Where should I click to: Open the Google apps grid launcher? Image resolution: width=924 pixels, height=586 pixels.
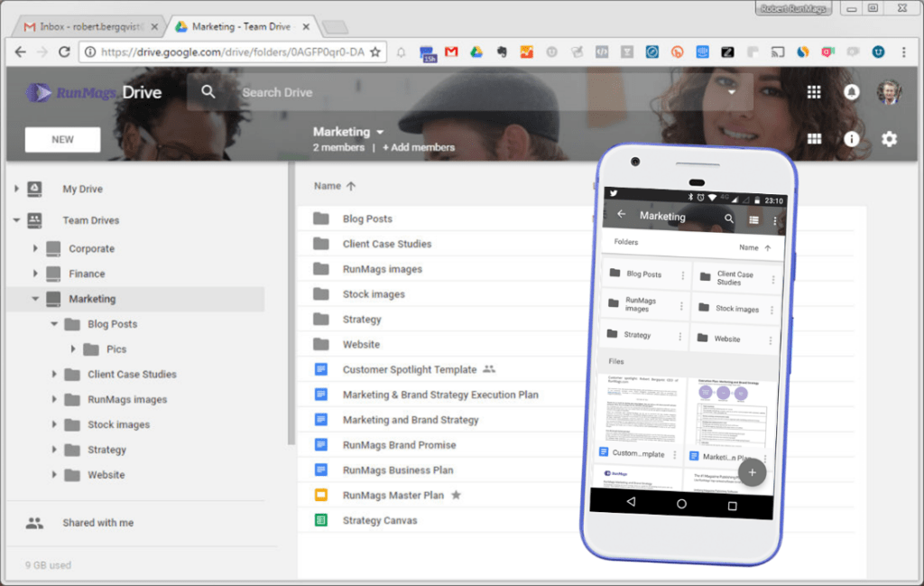pos(814,92)
